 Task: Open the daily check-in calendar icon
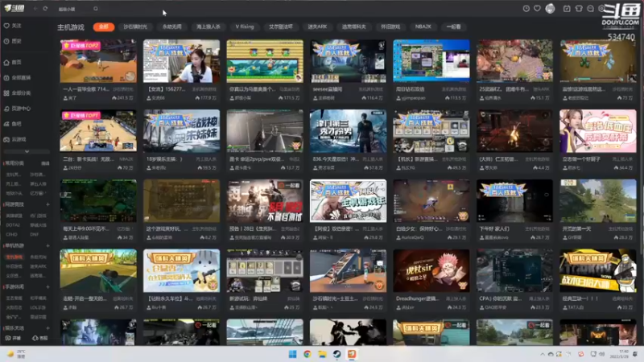pyautogui.click(x=567, y=9)
